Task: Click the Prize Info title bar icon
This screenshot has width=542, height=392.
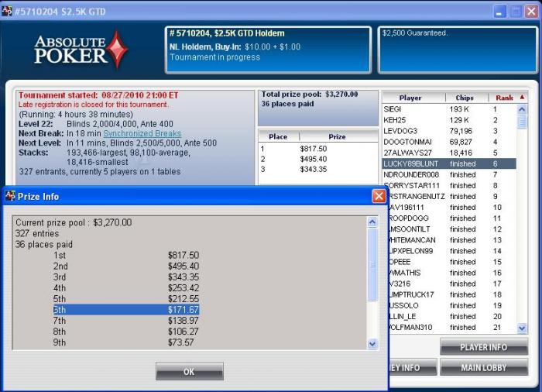Action: pyautogui.click(x=10, y=196)
